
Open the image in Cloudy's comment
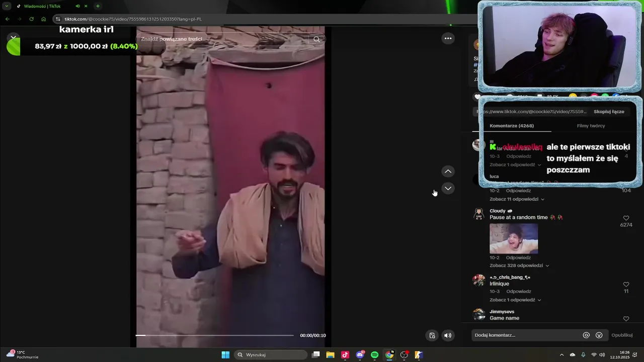pyautogui.click(x=514, y=238)
